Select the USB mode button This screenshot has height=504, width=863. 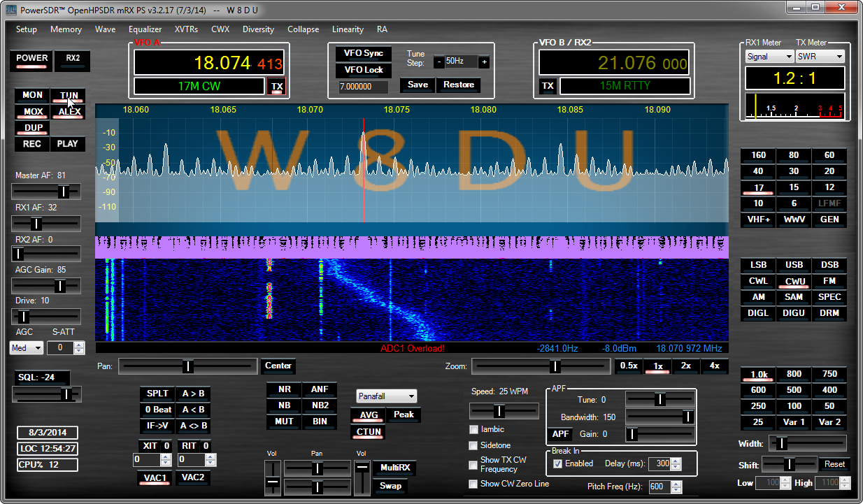[x=794, y=265]
